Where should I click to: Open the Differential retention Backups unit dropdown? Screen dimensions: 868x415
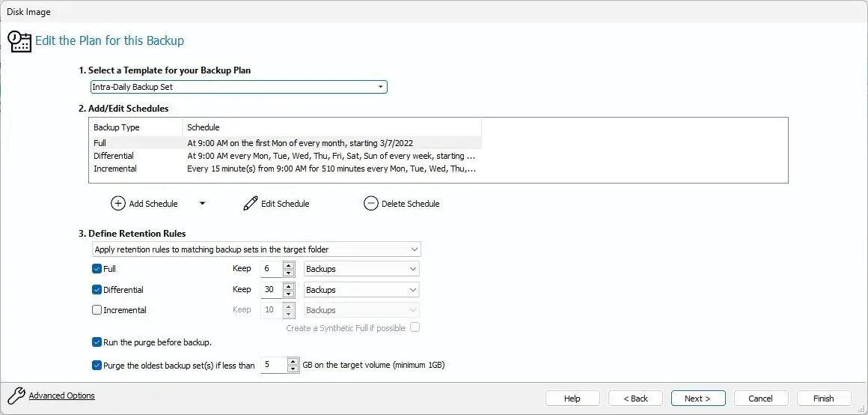361,290
